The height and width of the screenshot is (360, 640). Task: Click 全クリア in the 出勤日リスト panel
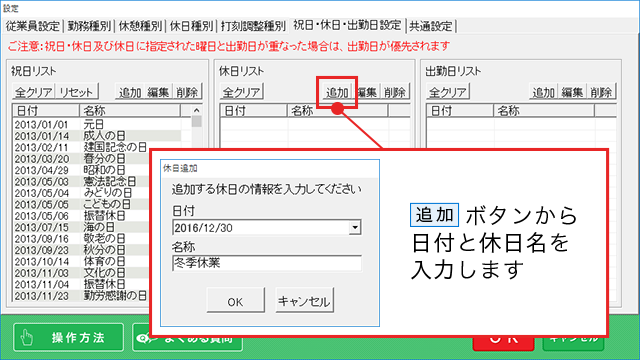(x=448, y=92)
